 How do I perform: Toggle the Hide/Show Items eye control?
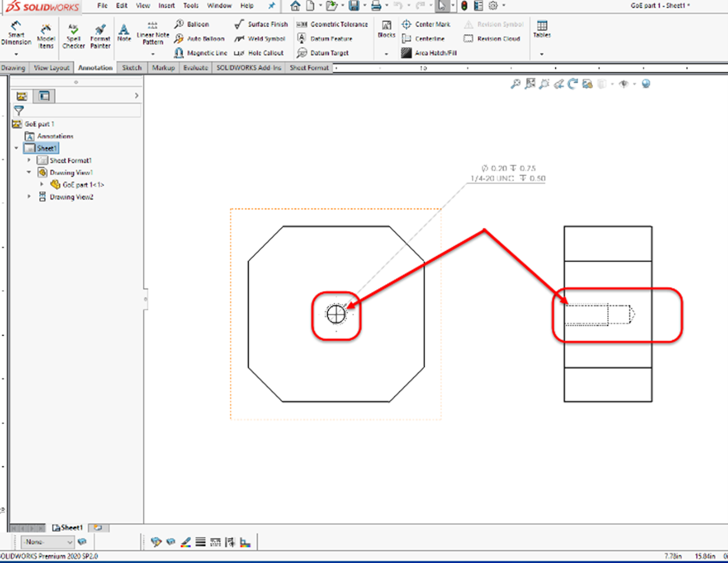624,83
